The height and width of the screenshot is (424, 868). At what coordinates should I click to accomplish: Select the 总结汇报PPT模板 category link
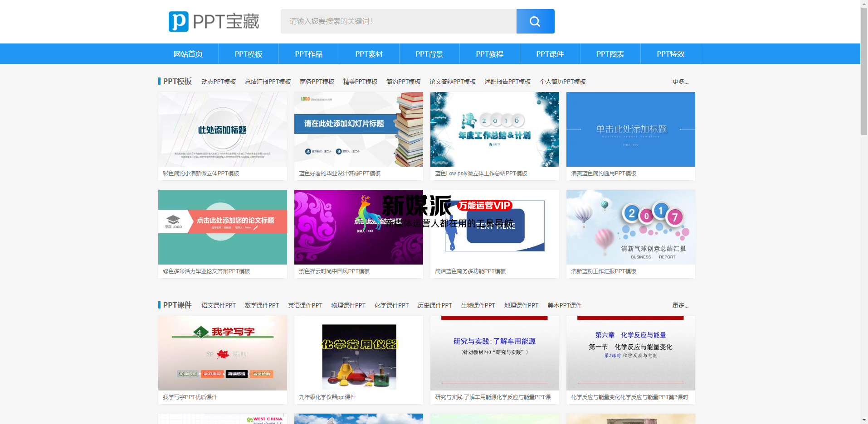268,82
